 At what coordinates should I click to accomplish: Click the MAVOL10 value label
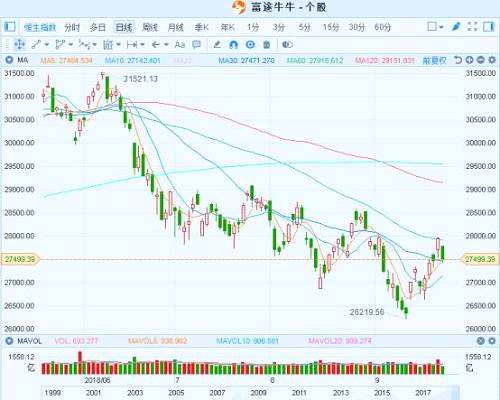point(247,341)
